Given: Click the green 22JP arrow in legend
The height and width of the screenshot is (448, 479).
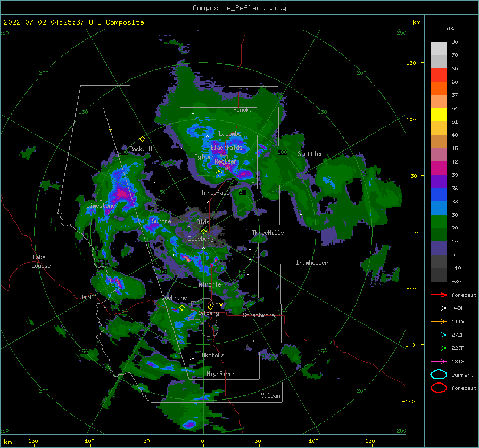Looking at the screenshot, I should pos(439,348).
